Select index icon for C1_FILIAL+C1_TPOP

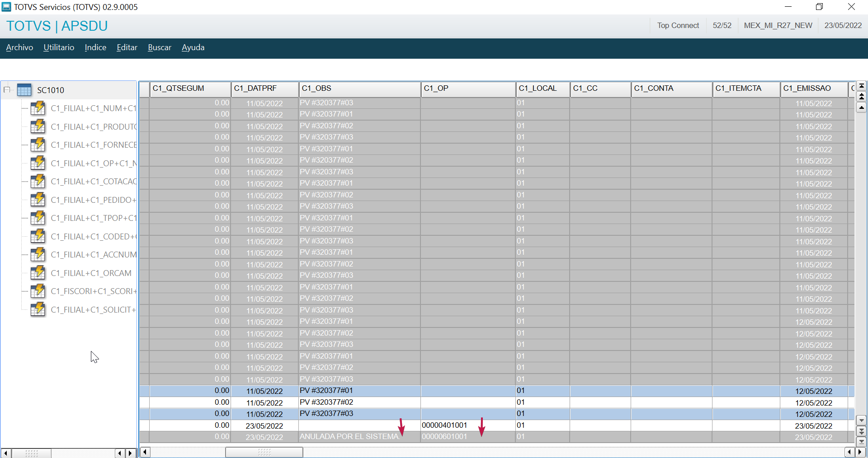38,218
